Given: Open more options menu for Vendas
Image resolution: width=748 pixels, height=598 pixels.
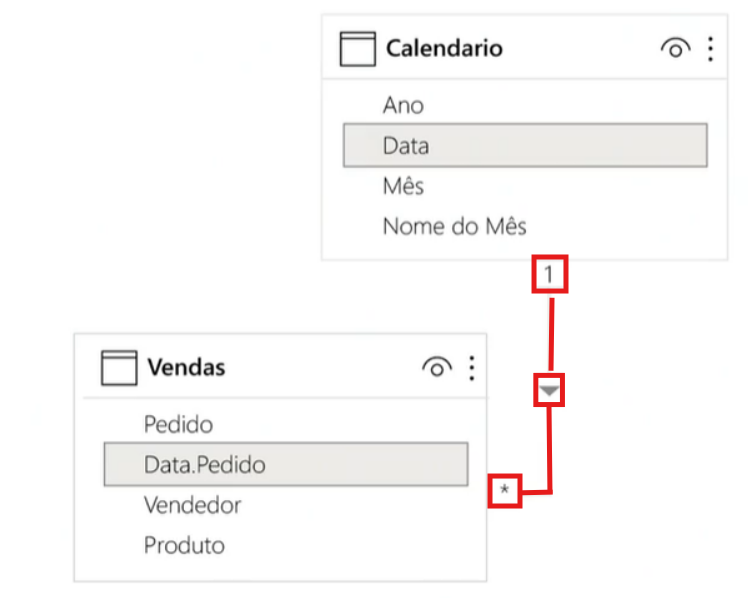Looking at the screenshot, I should 471,368.
